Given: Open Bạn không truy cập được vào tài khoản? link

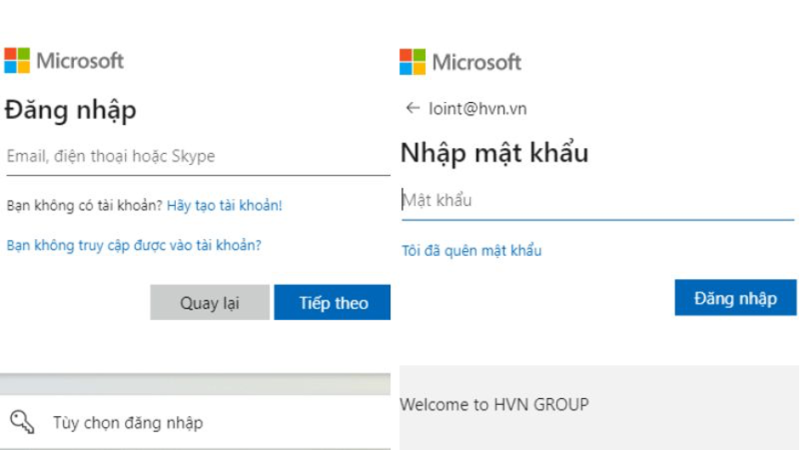Looking at the screenshot, I should pyautogui.click(x=134, y=245).
